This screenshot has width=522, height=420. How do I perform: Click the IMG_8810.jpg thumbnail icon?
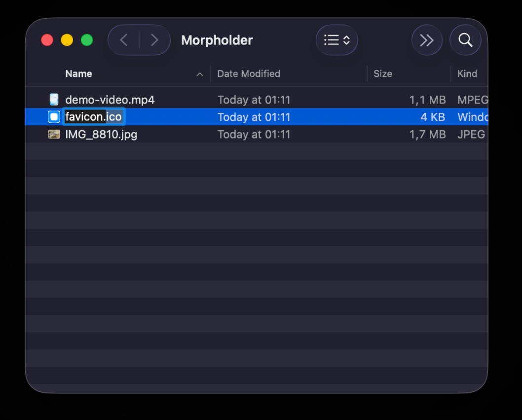[x=54, y=134]
